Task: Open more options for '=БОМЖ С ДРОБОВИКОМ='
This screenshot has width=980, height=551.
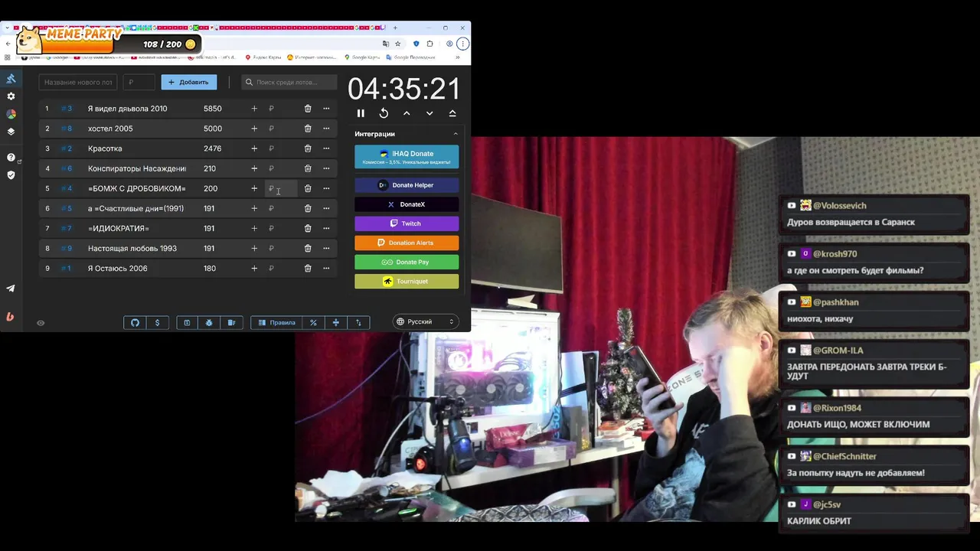Action: [326, 188]
